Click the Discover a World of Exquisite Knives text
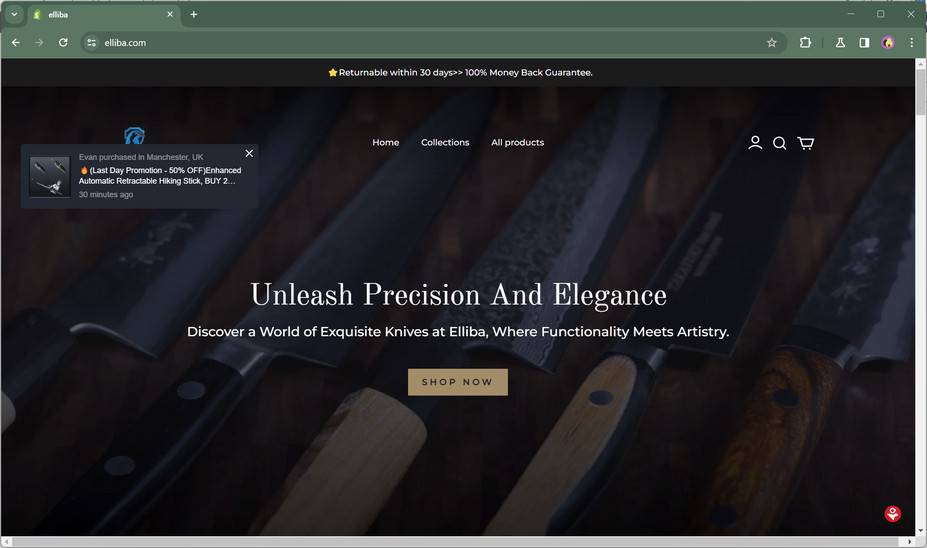The height and width of the screenshot is (548, 927). click(458, 332)
